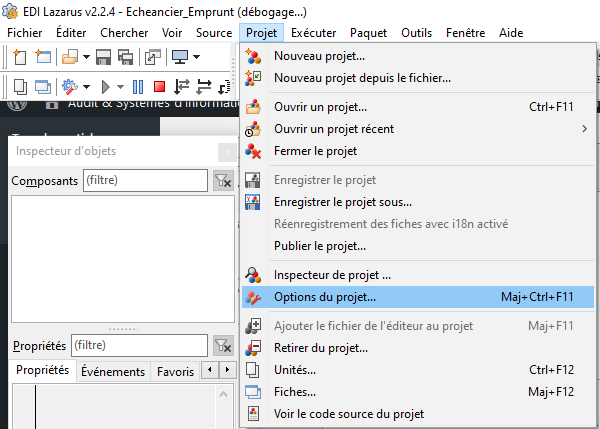Select Fermer le projet
The height and width of the screenshot is (429, 600).
tap(418, 151)
